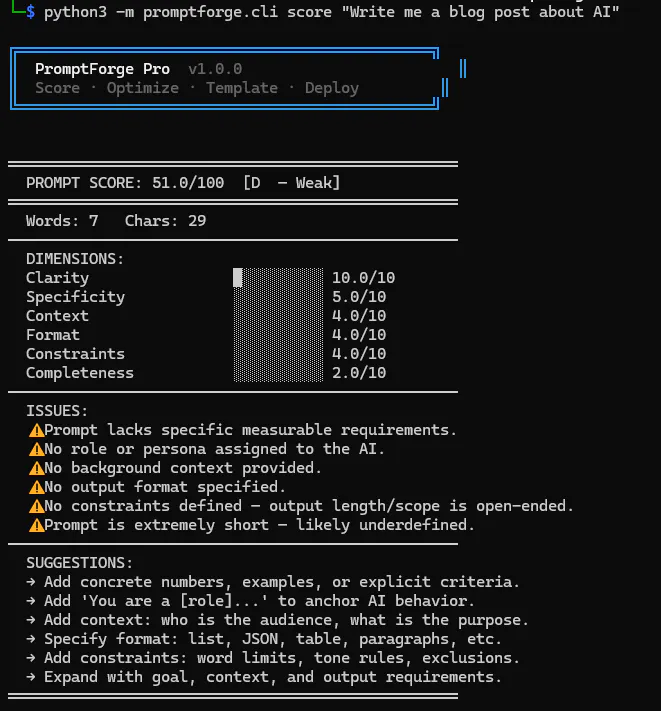Click the 'Words: 7' count
Image resolution: width=661 pixels, height=711 pixels.
pos(62,221)
